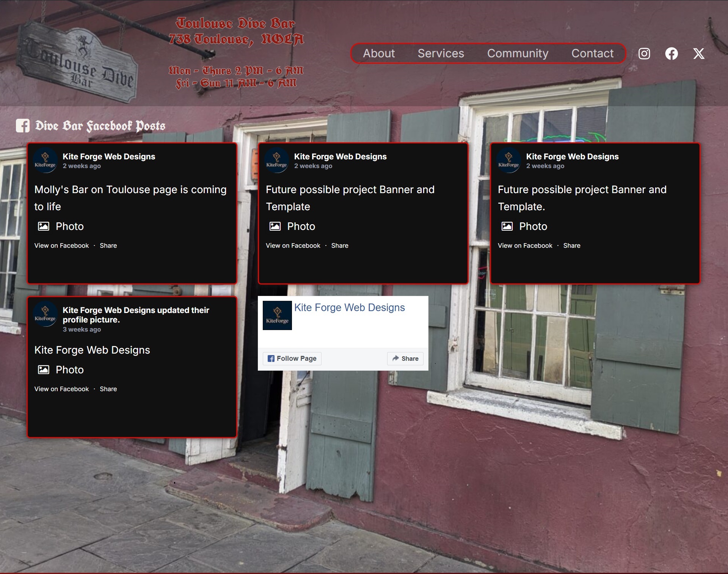Click View on Facebook in Molly's post
Screen dimensions: 728x574
pos(61,245)
